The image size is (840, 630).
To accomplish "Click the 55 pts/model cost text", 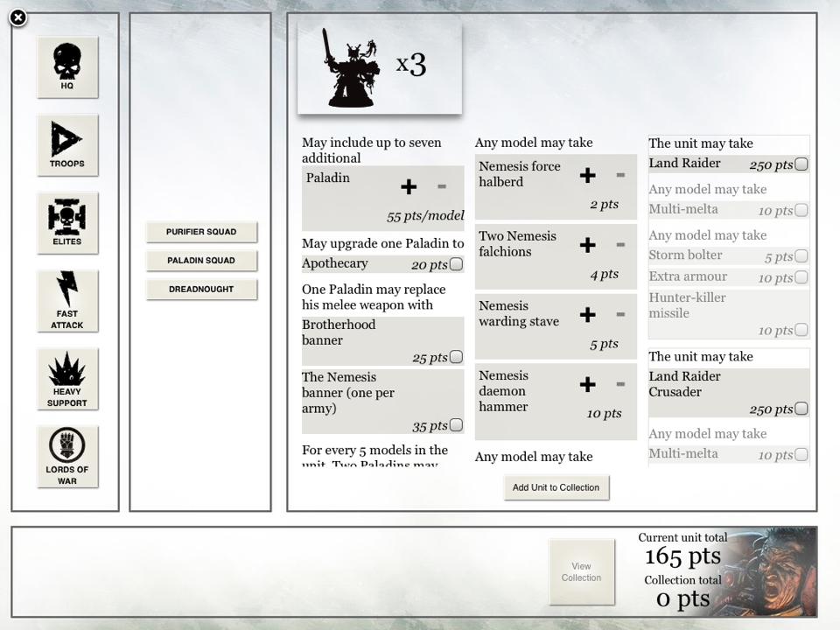I will [425, 216].
